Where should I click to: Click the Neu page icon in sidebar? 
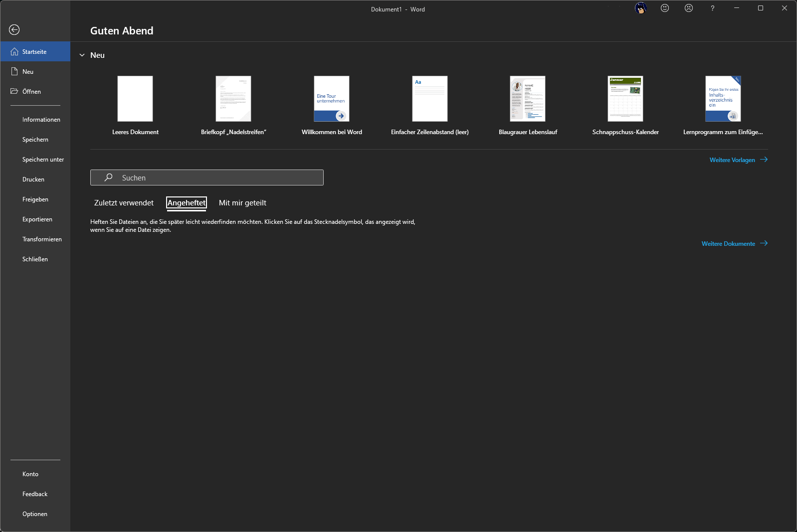(14, 72)
